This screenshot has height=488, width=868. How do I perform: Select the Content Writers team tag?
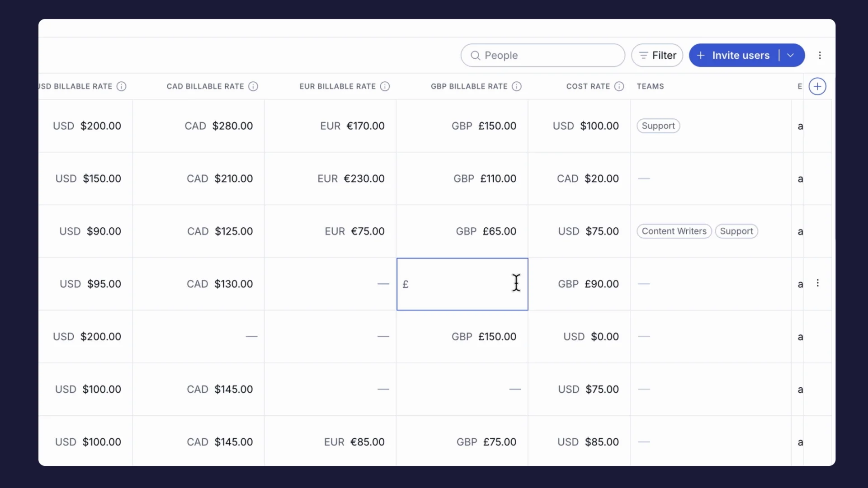[674, 231]
